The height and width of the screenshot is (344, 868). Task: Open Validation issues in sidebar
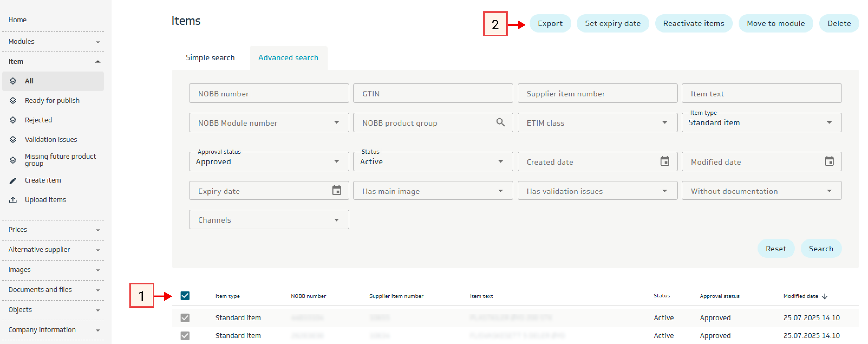point(51,139)
